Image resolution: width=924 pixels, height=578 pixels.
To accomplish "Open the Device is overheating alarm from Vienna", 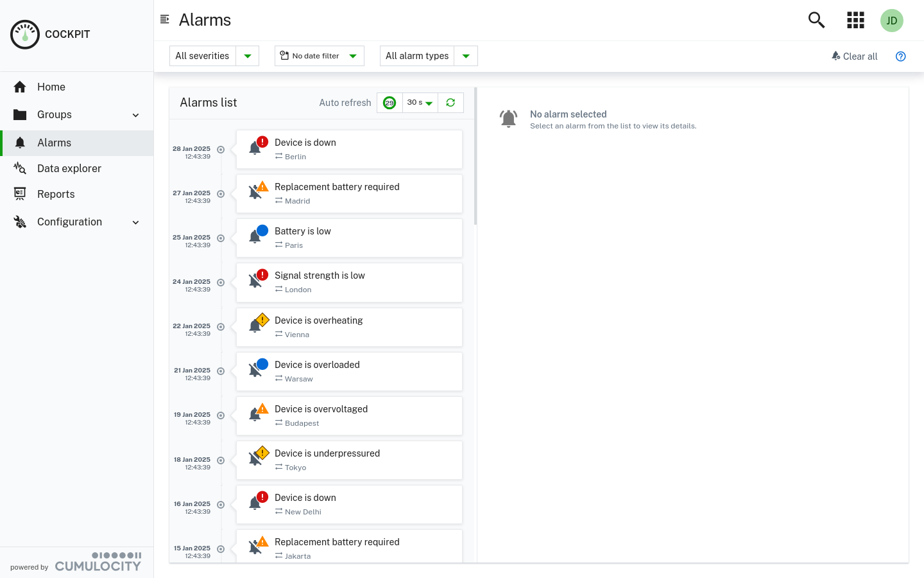I will tap(349, 326).
